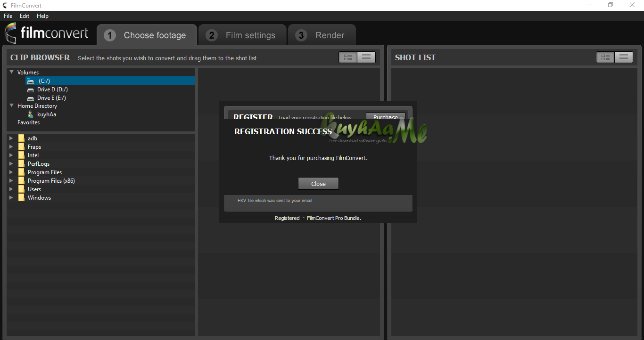Image resolution: width=644 pixels, height=340 pixels.
Task: Switch to the Film settings tab
Action: point(242,35)
